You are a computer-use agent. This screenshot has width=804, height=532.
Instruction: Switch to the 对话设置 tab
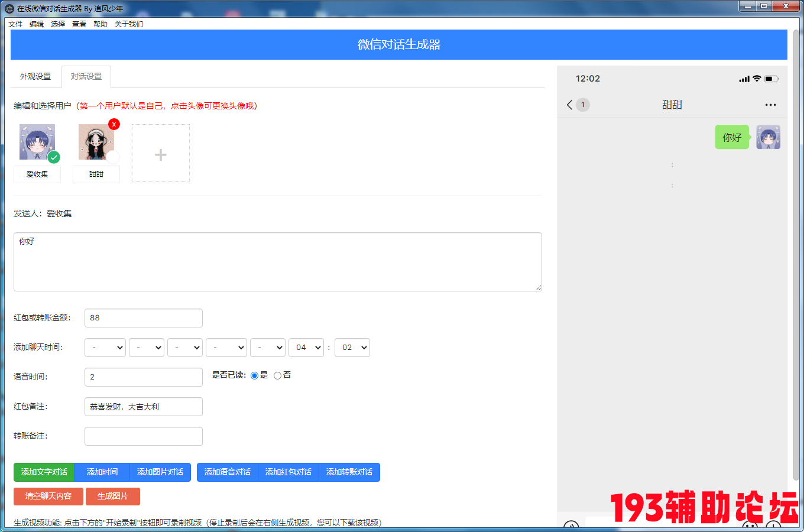(86, 76)
